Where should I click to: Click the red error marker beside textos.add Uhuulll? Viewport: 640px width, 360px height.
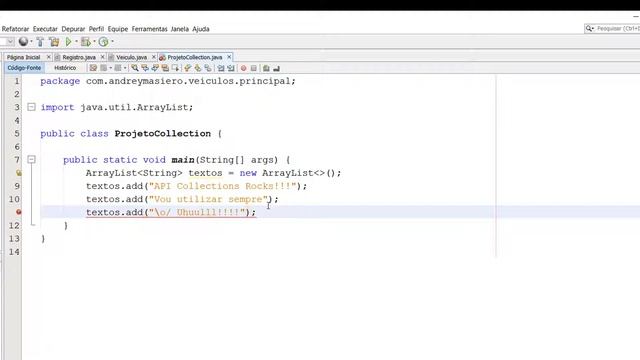tap(18, 212)
